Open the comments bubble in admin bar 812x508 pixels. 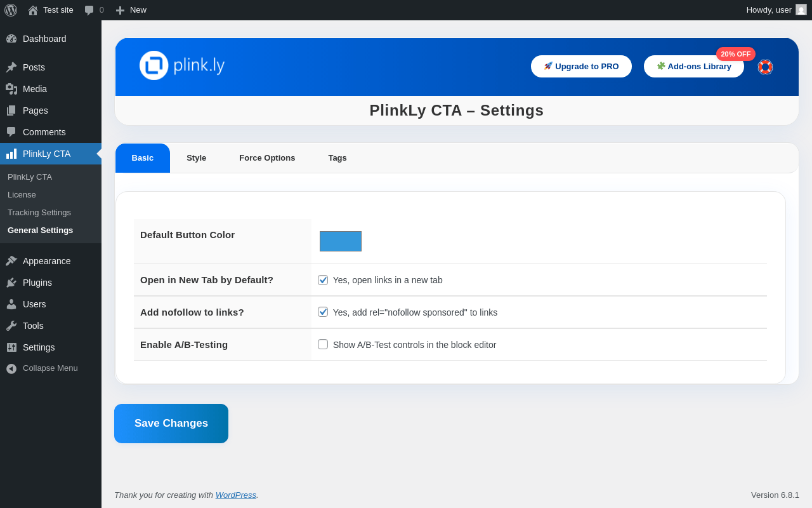pos(89,10)
